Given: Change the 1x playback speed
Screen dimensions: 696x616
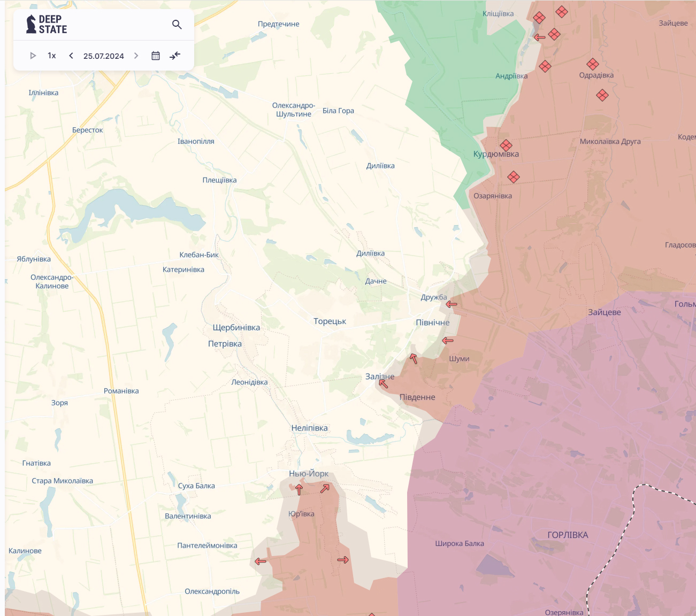Looking at the screenshot, I should (52, 56).
